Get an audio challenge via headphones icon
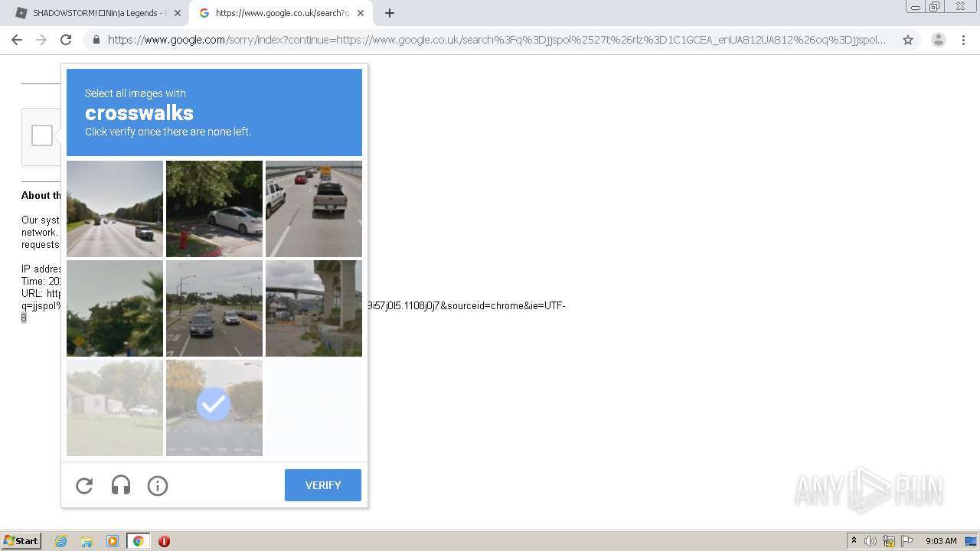 121,485
